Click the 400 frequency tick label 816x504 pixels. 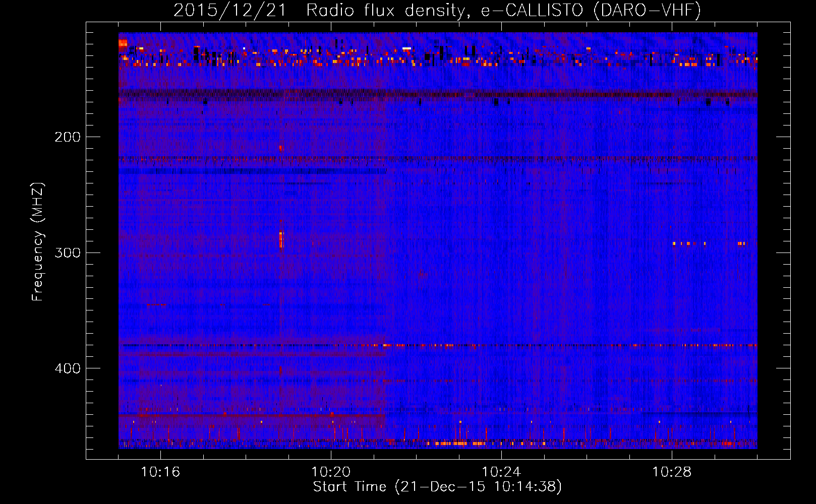point(68,368)
